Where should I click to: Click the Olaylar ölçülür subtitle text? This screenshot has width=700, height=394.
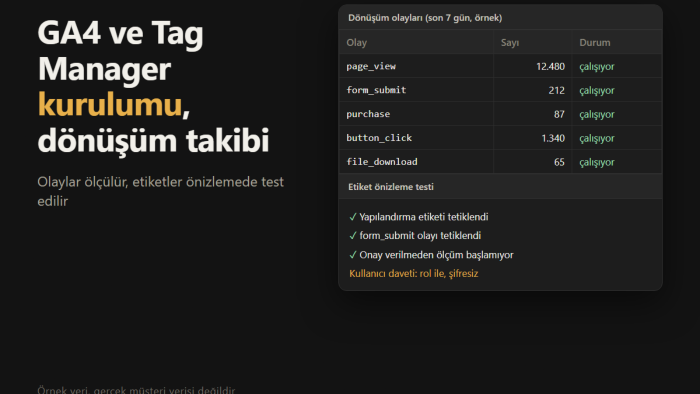coord(160,191)
